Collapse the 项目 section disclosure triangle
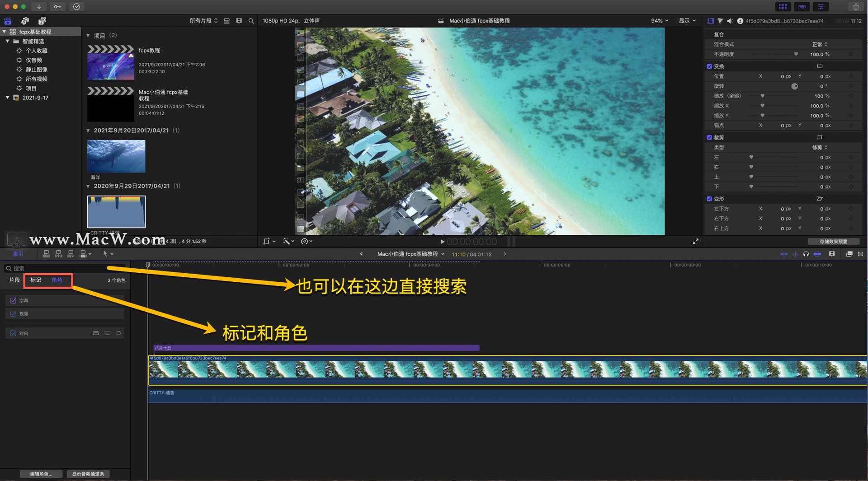Viewport: 868px width, 481px height. point(88,36)
